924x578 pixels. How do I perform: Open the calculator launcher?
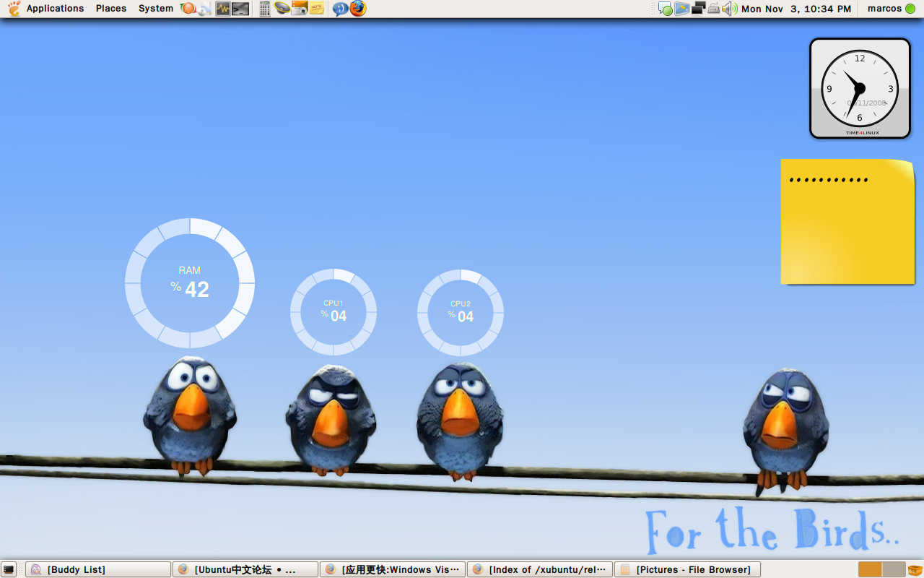point(265,9)
